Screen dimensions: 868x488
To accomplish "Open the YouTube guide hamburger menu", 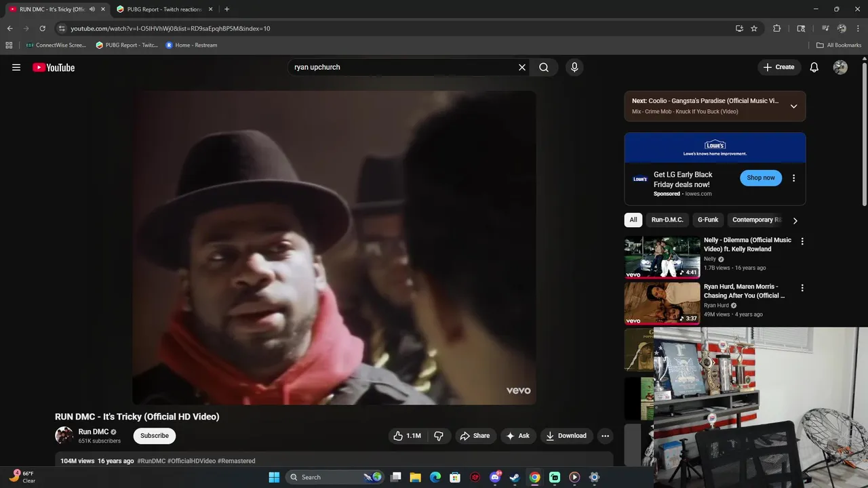I will tap(16, 67).
